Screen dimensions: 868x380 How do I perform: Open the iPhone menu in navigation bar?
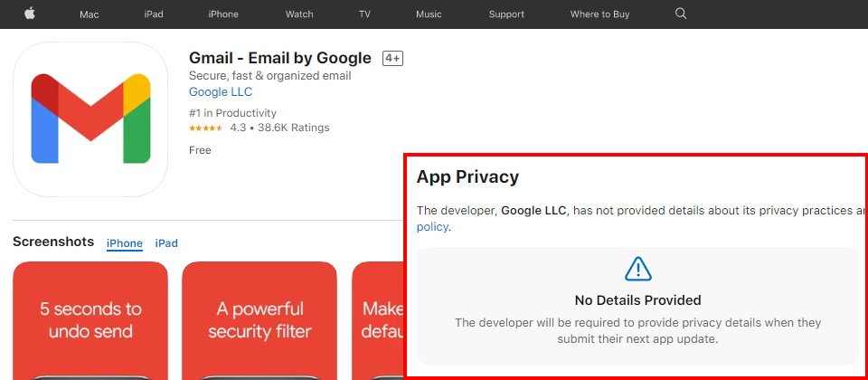(x=223, y=14)
